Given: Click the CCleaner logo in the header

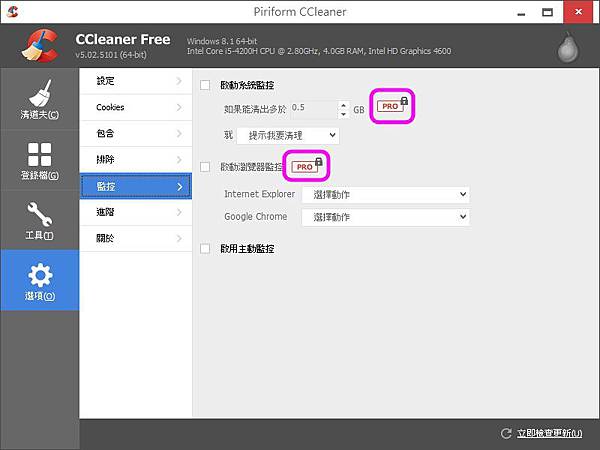Looking at the screenshot, I should tap(40, 46).
